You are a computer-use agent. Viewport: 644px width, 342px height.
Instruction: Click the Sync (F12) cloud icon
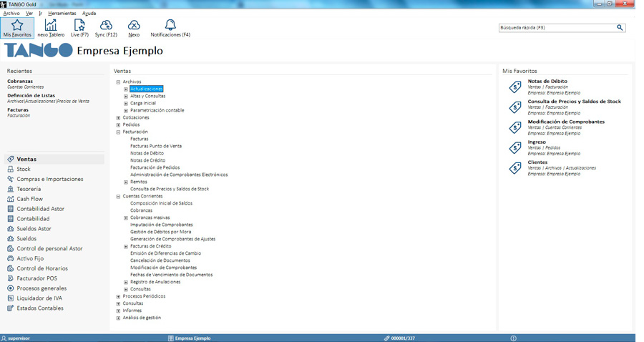(x=106, y=25)
